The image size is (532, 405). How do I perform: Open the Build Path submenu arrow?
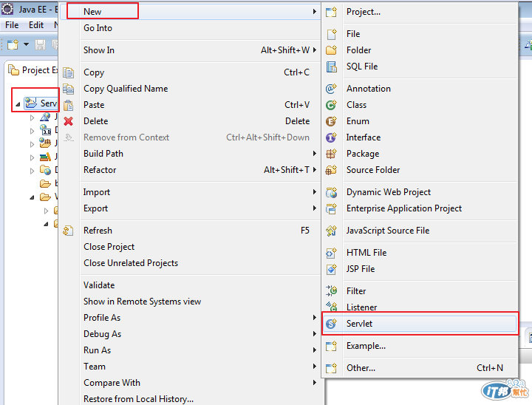pos(315,154)
